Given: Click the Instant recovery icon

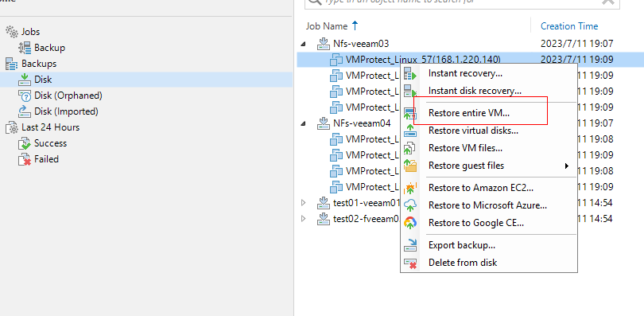Looking at the screenshot, I should [410, 74].
